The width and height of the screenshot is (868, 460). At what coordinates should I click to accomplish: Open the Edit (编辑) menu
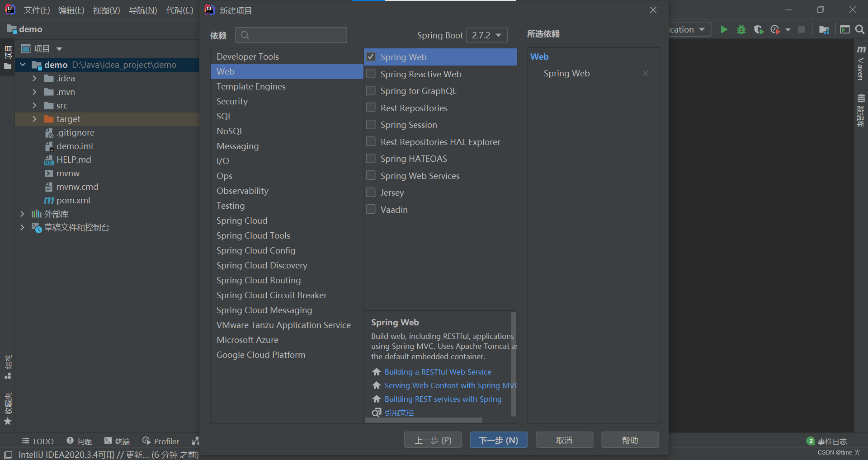[x=71, y=10]
